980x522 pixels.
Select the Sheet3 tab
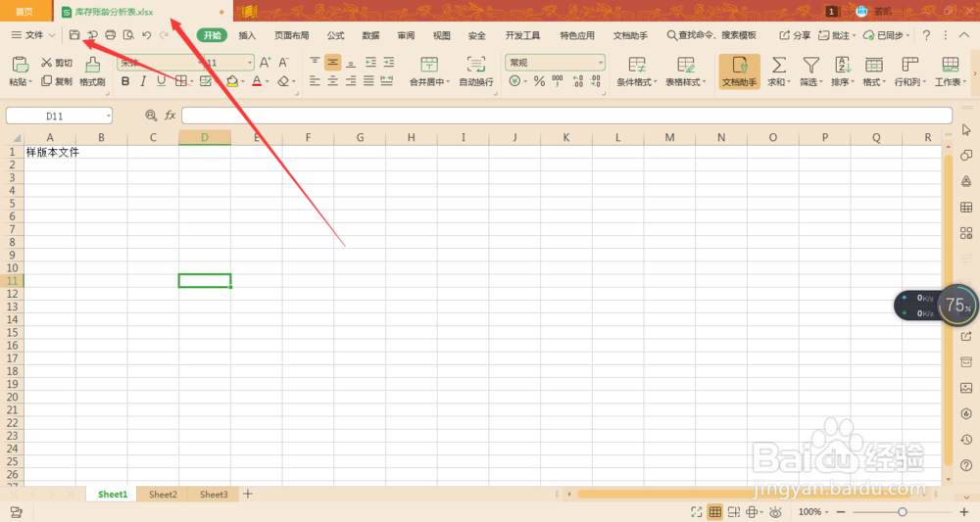(214, 494)
